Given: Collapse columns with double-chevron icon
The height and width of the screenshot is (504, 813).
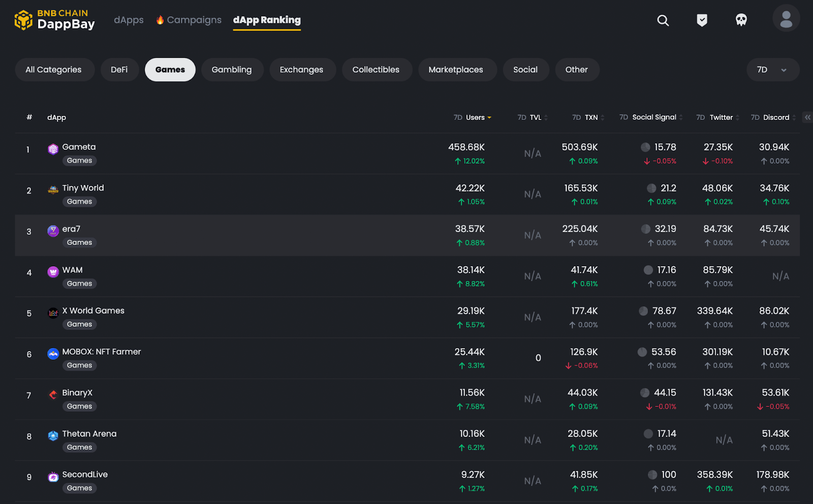Looking at the screenshot, I should click(x=807, y=117).
